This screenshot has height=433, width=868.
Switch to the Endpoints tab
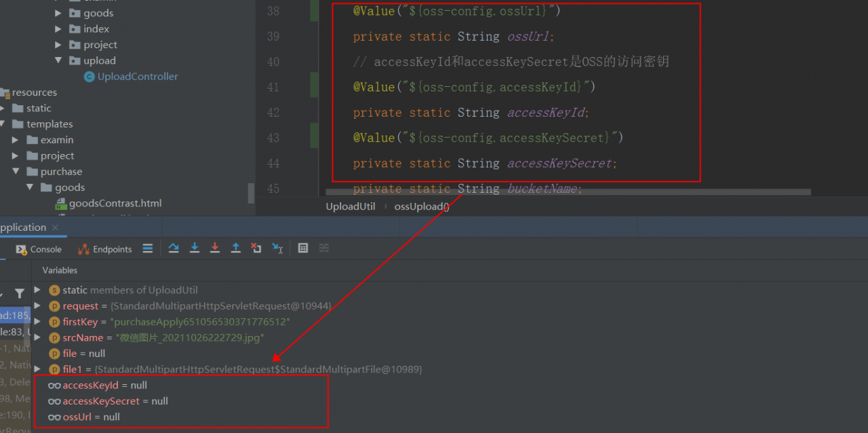tap(105, 250)
